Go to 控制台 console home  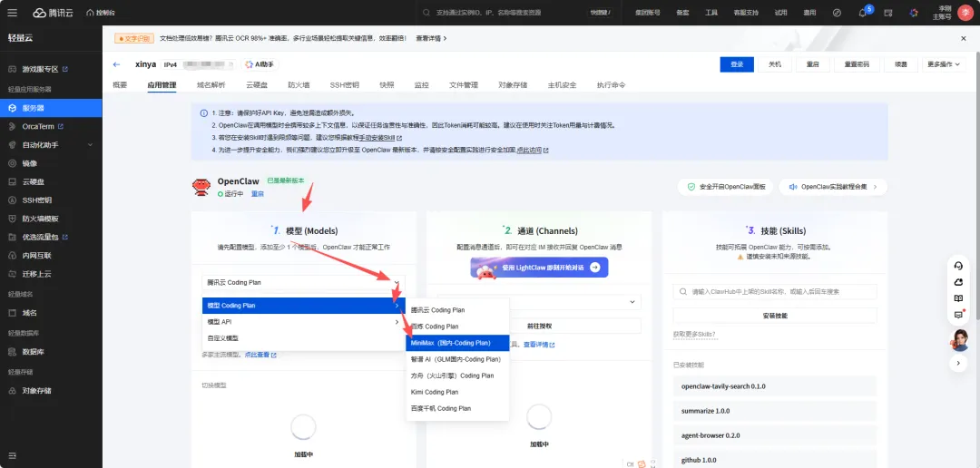pos(101,13)
